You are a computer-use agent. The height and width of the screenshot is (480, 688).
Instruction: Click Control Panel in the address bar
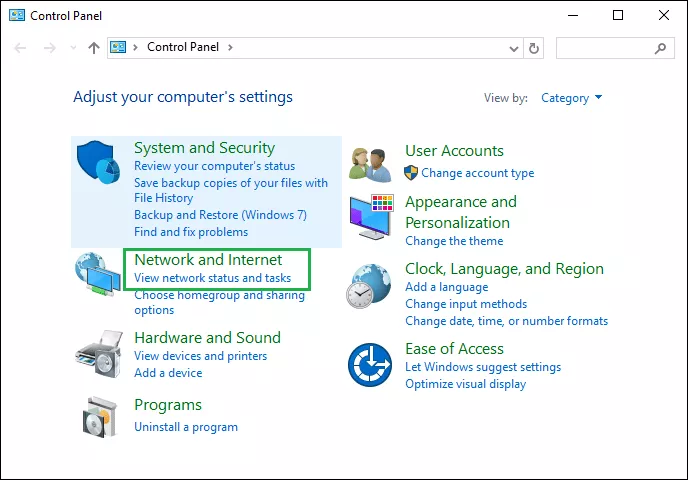click(x=183, y=47)
